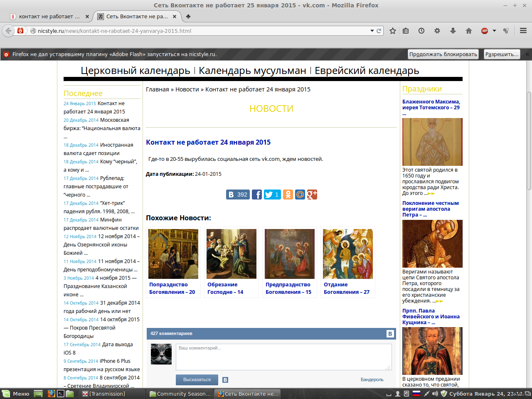Share on Odnoklassniki icon
This screenshot has width=532, height=399.
(288, 195)
